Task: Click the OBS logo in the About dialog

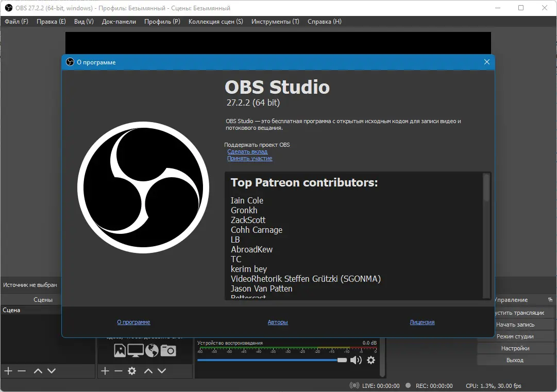Action: (x=143, y=188)
